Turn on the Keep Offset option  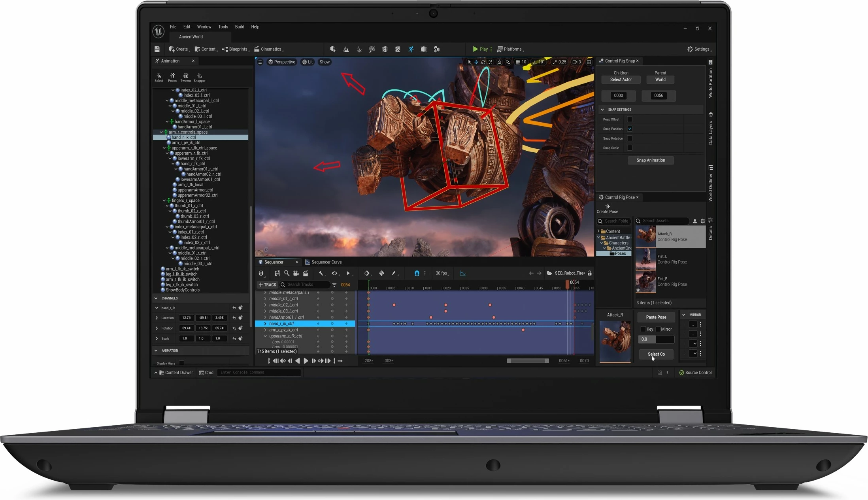630,119
